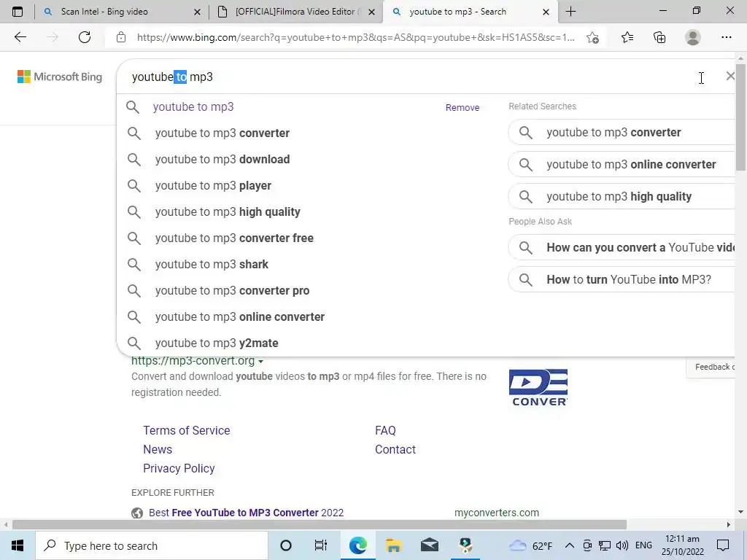This screenshot has height=560, width=747.
Task: Open the notifications action center
Action: coord(723,545)
